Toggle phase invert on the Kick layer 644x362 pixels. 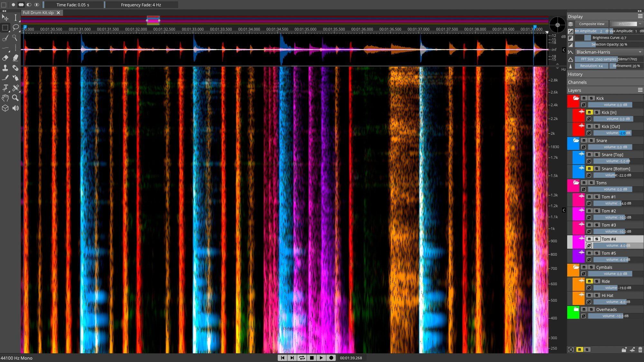[x=583, y=105]
